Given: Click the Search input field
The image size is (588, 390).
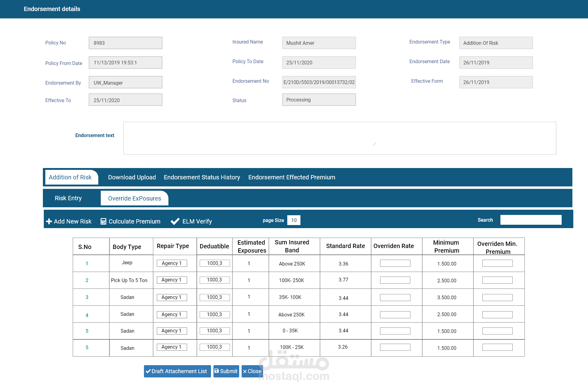Looking at the screenshot, I should (x=531, y=220).
